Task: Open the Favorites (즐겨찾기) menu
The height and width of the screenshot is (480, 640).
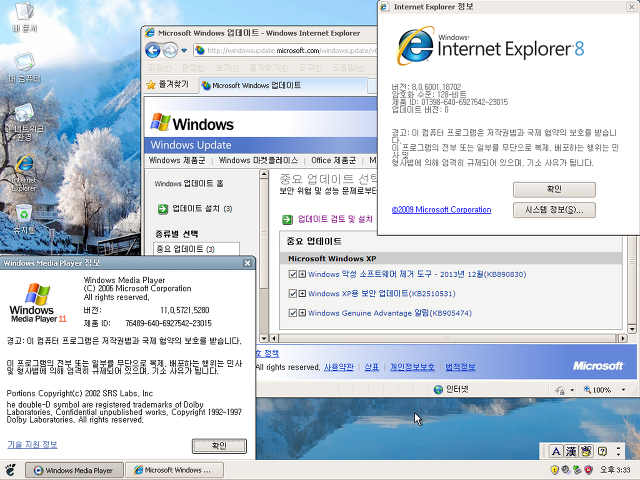Action: (x=269, y=68)
